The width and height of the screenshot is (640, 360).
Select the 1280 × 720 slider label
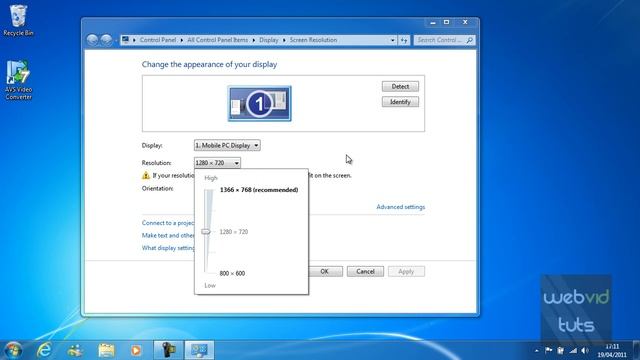[233, 232]
